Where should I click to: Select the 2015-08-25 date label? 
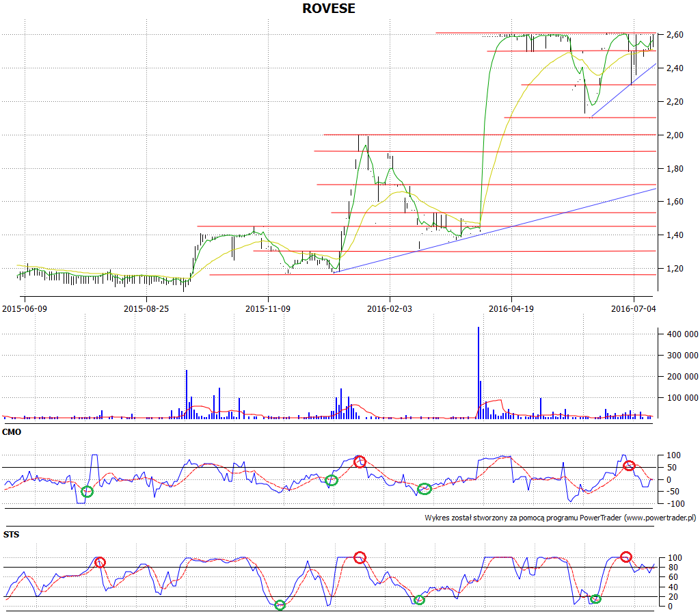coord(146,308)
